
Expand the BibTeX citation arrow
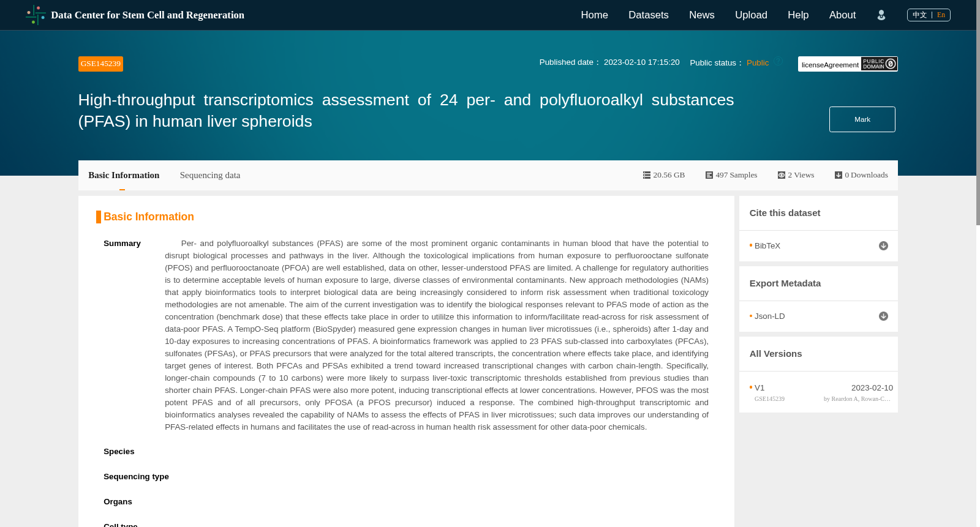(883, 245)
